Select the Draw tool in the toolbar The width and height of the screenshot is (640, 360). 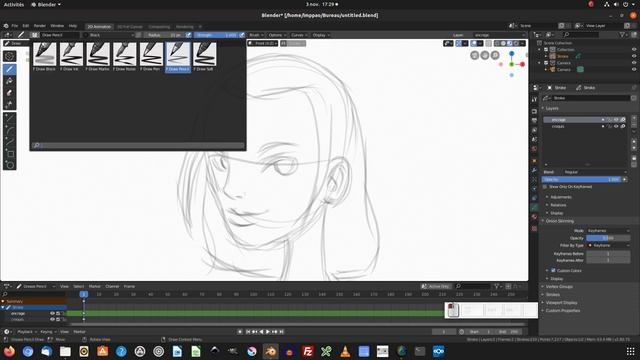point(9,69)
